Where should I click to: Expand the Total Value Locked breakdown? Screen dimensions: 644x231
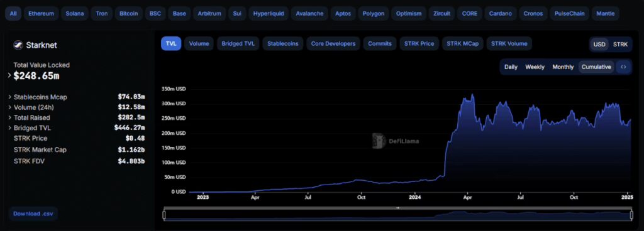coord(9,76)
